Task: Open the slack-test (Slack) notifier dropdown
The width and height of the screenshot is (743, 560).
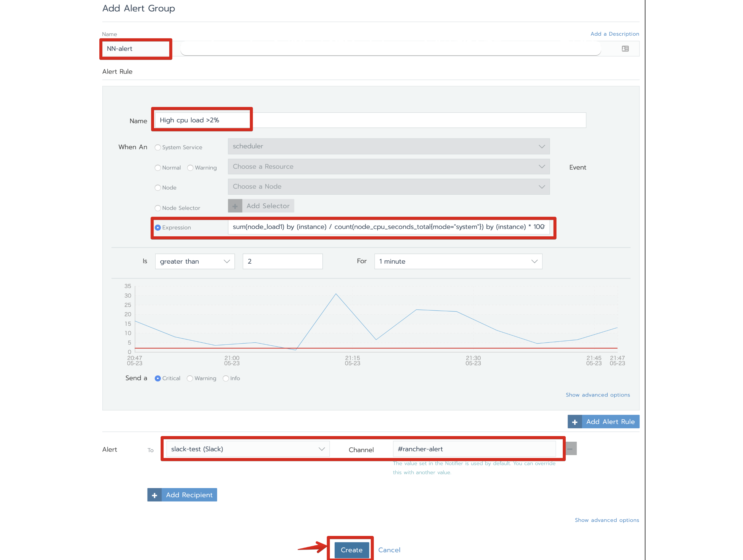Action: click(x=247, y=449)
